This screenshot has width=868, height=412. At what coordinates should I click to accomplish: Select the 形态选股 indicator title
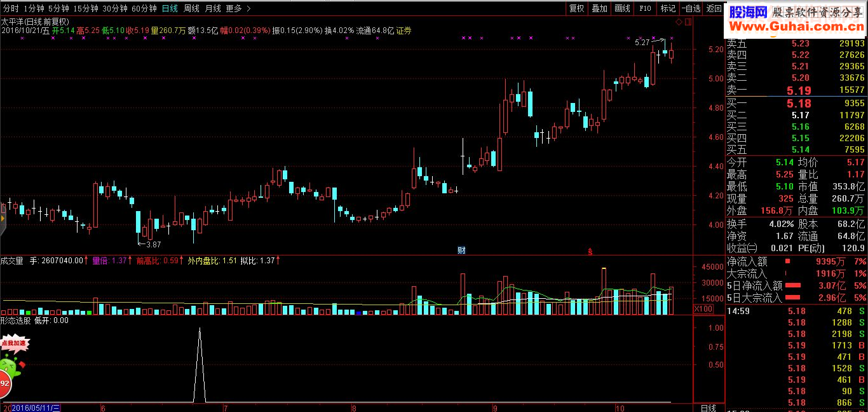[15, 320]
